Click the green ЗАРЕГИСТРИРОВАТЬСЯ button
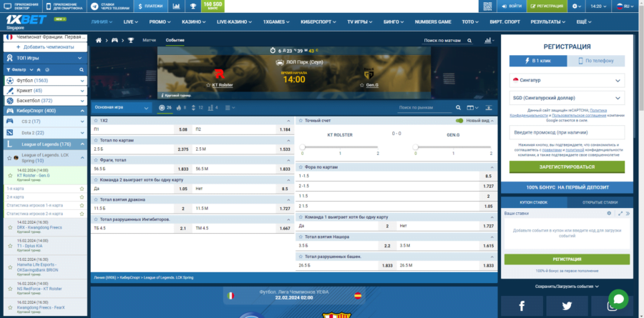644x318 pixels. point(567,167)
